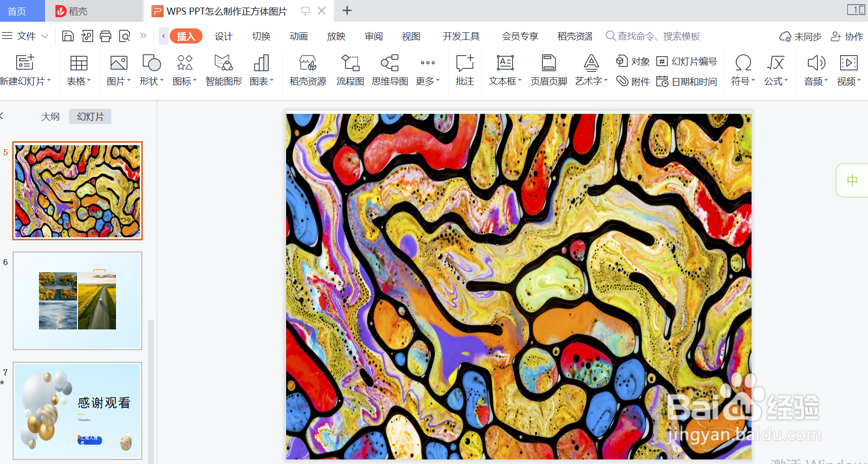Insert 日期和时间 date and time

coord(687,81)
